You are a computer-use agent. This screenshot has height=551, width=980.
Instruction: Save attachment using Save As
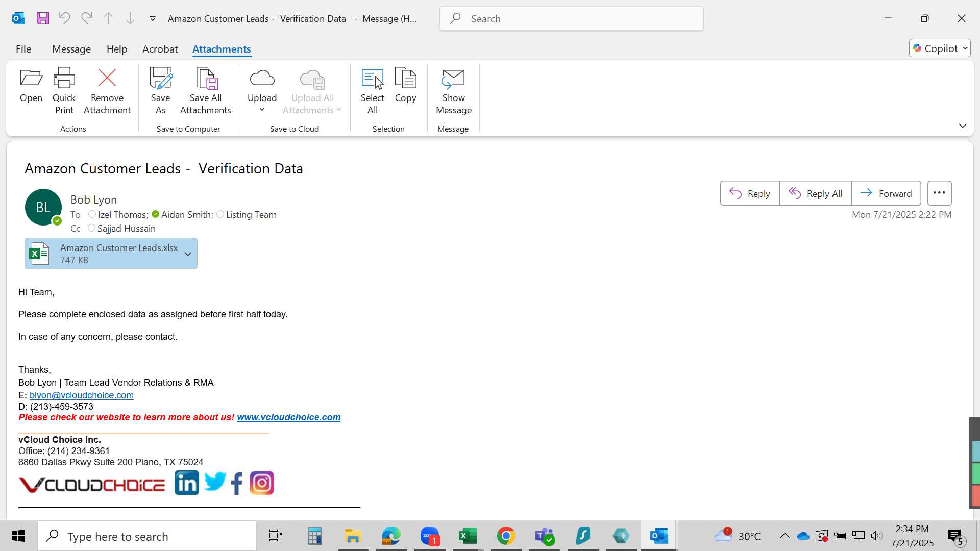click(161, 91)
